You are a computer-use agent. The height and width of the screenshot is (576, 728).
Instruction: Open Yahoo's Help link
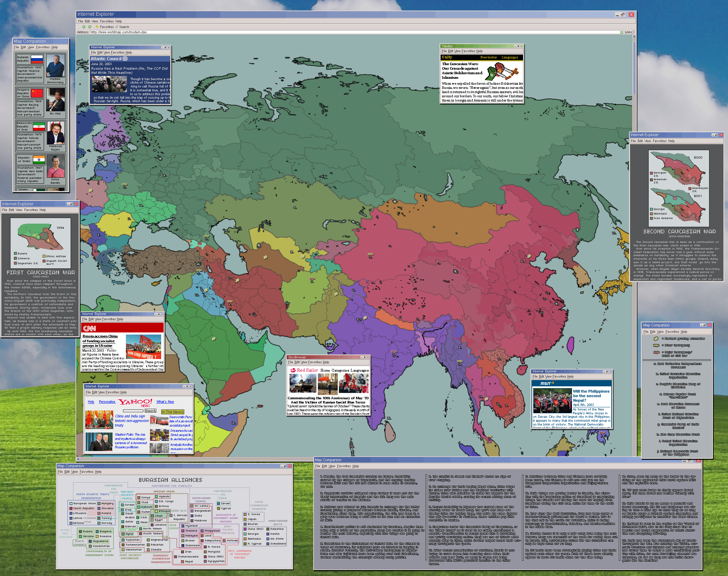point(91,402)
